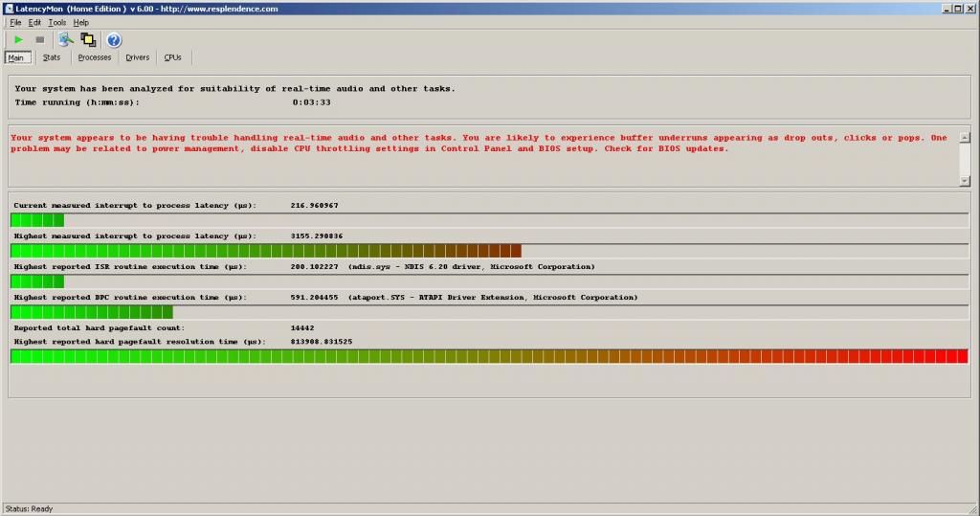This screenshot has height=516, width=980.
Task: Click the hard pagefault resolution time bar
Action: coord(489,356)
